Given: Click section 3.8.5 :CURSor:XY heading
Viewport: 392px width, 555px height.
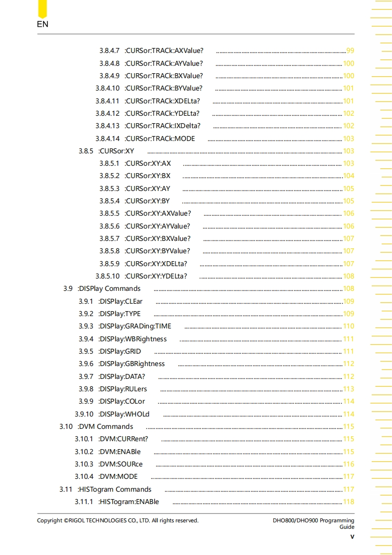Looking at the screenshot, I should pos(116,151).
